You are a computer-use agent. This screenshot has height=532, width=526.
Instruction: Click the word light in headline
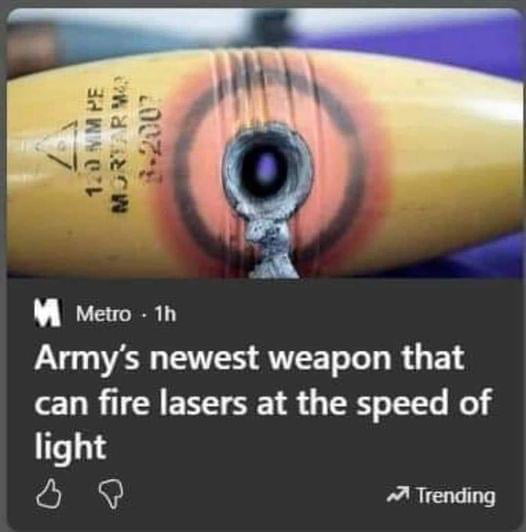pyautogui.click(x=71, y=446)
